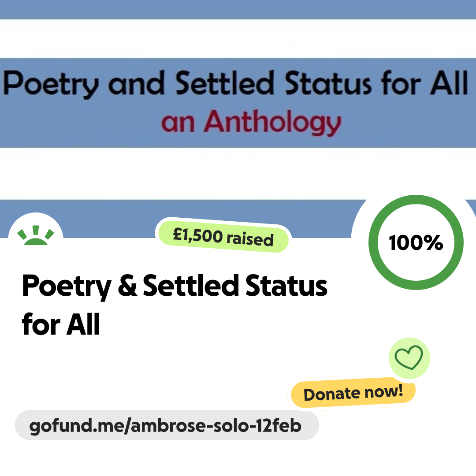Select the bold "Poetry & Settled Status" title line
The height and width of the screenshot is (476, 476).
[x=175, y=286]
